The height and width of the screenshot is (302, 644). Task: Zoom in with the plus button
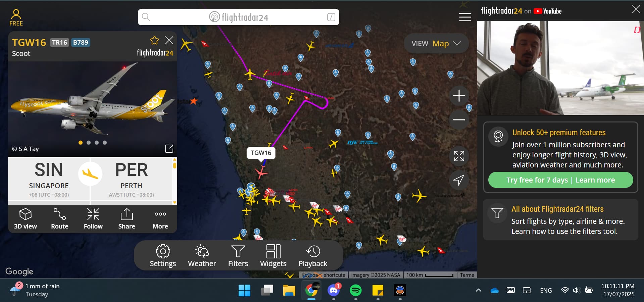click(459, 96)
